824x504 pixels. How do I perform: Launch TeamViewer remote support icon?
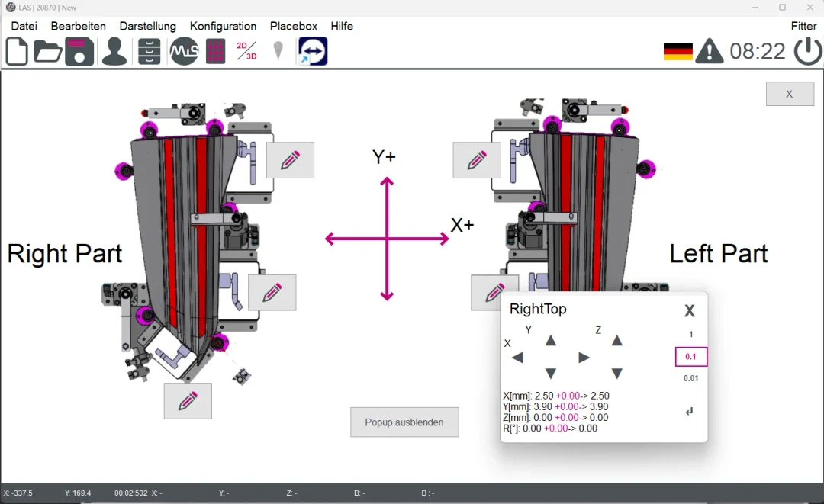[x=312, y=50]
